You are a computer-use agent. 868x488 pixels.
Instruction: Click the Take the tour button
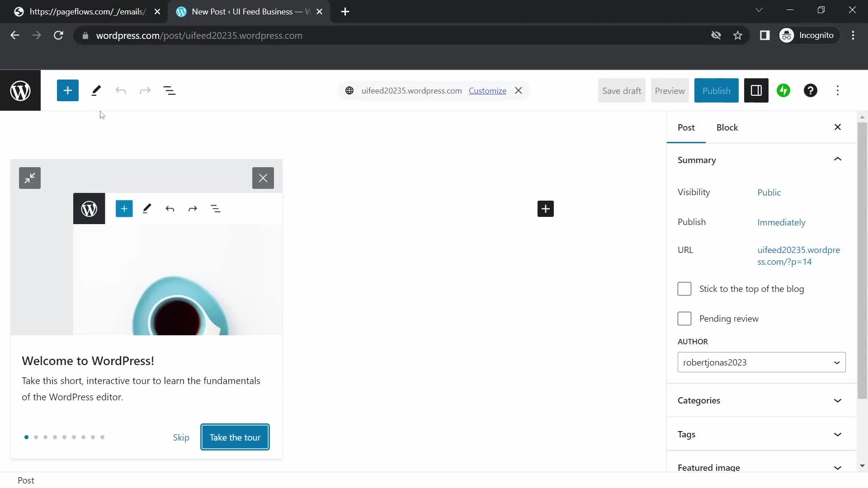click(235, 437)
